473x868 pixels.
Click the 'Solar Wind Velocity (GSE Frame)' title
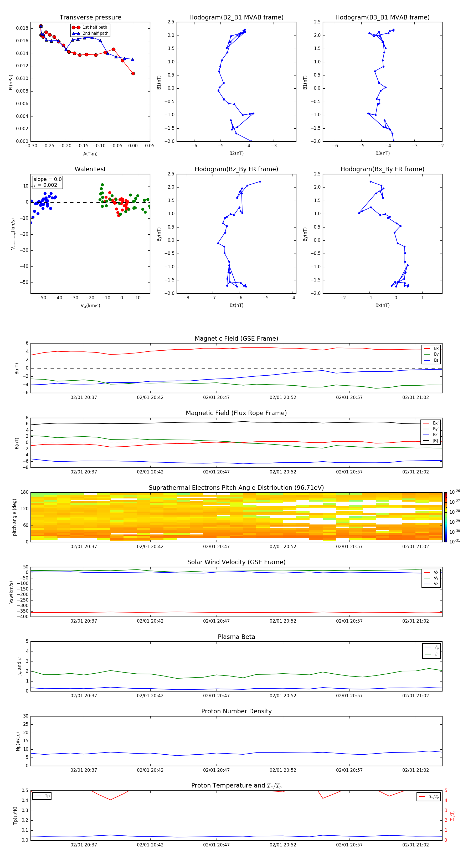[236, 562]
